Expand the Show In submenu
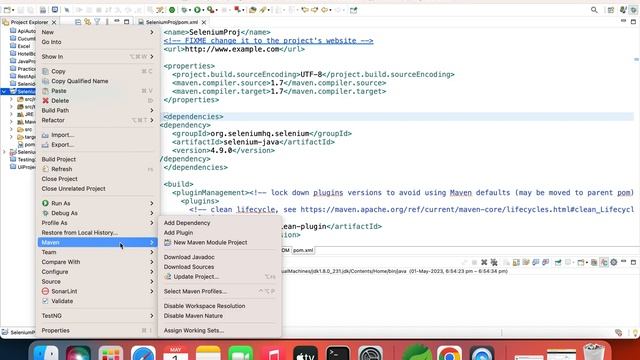 click(152, 56)
